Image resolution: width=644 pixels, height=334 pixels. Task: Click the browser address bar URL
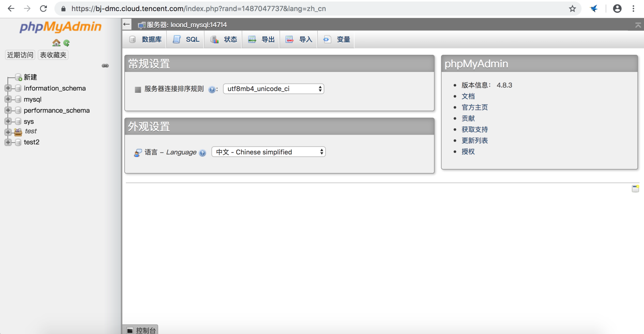(199, 8)
